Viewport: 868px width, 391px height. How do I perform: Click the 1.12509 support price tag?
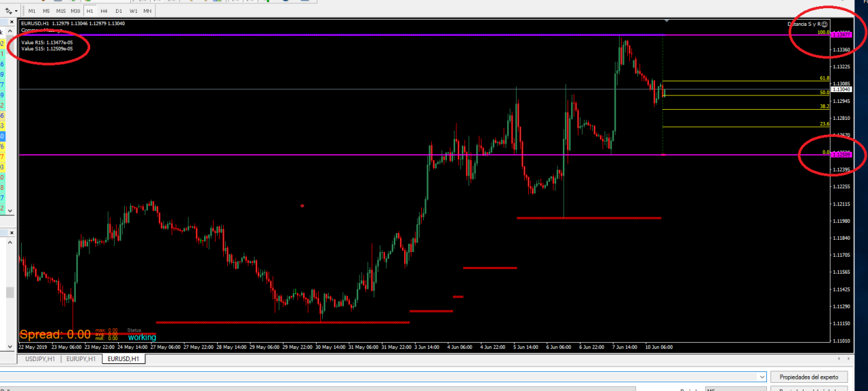[842, 155]
